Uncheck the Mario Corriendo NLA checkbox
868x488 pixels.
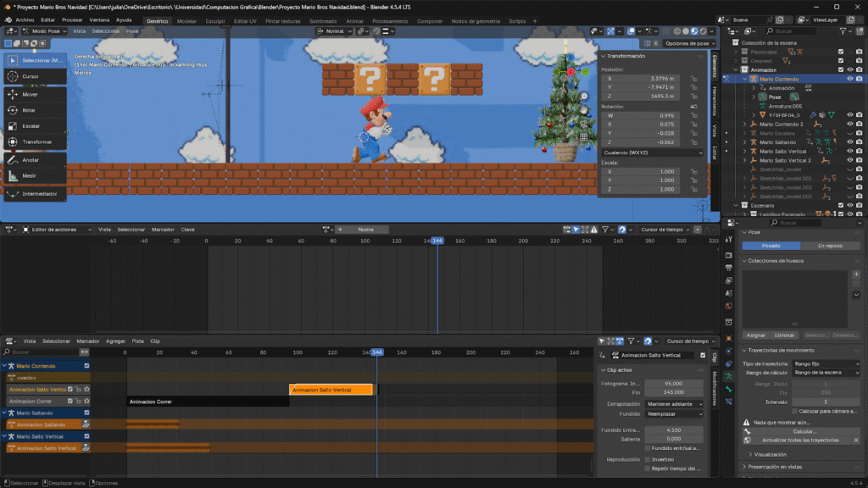86,366
